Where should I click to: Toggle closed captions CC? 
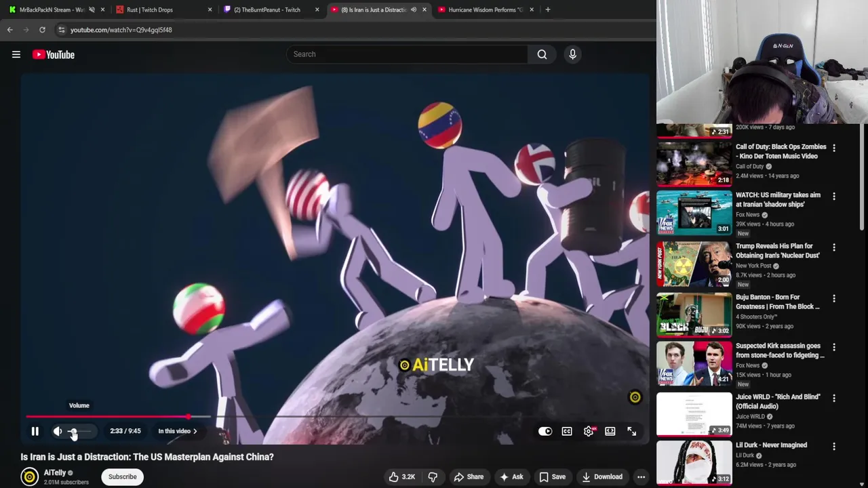coord(567,431)
